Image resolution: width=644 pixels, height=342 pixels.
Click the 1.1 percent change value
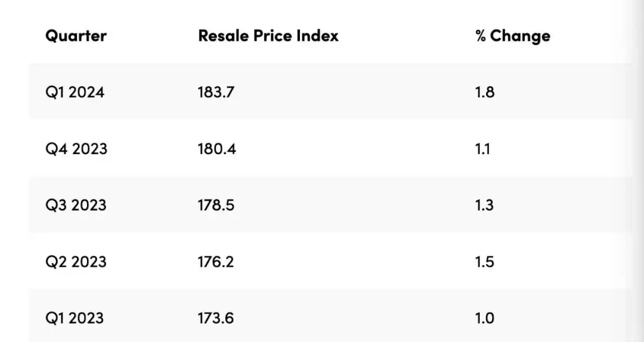coord(482,149)
